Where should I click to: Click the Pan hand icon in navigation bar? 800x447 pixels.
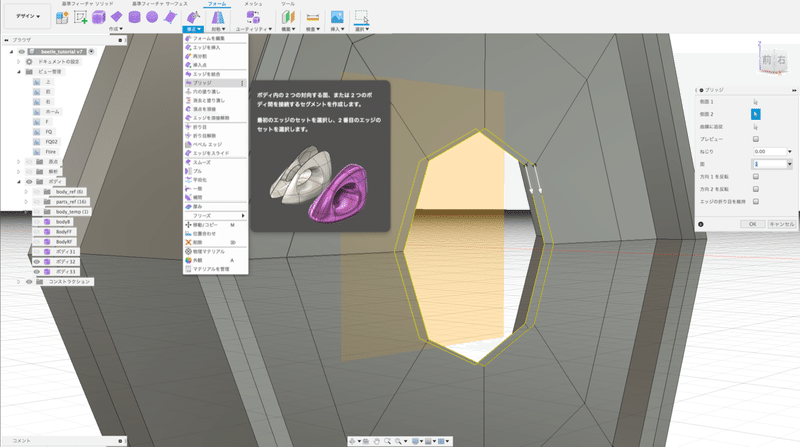377,441
